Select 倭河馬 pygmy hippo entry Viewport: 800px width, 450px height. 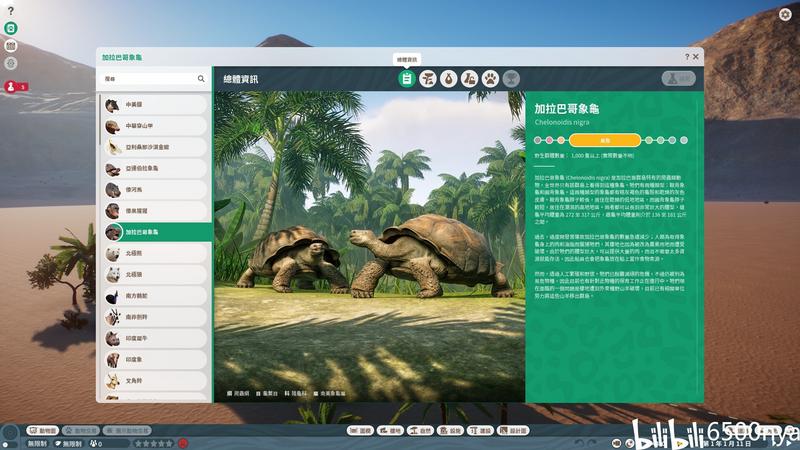(x=156, y=190)
